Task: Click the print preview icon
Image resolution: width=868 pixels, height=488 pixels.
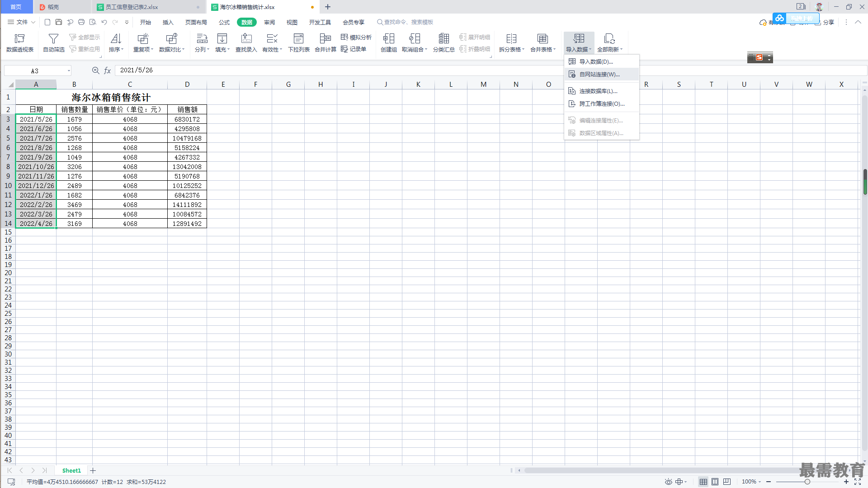Action: coord(93,22)
